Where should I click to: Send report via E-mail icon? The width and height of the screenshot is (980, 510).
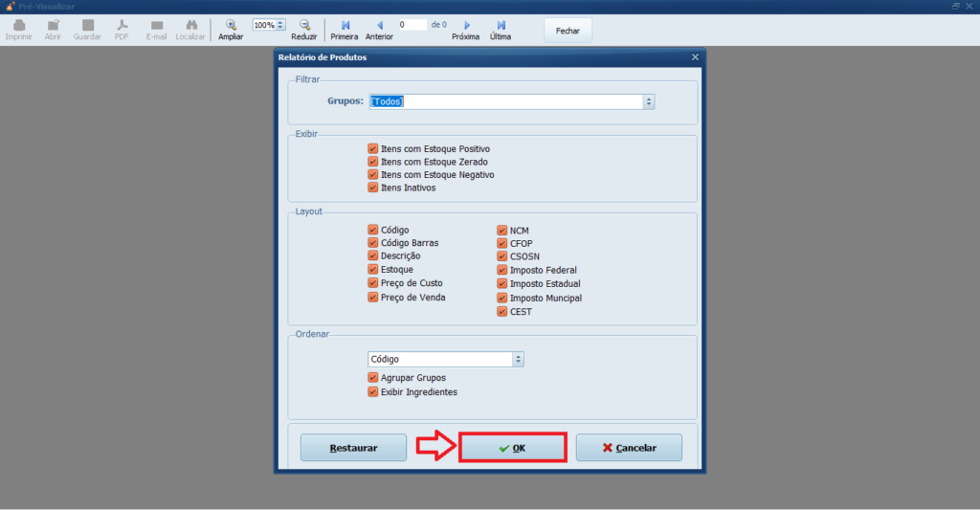click(x=156, y=26)
